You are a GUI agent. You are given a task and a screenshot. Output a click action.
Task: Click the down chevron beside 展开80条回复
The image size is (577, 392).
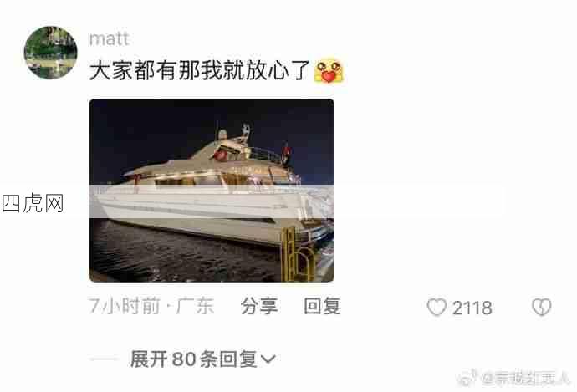[x=268, y=359]
